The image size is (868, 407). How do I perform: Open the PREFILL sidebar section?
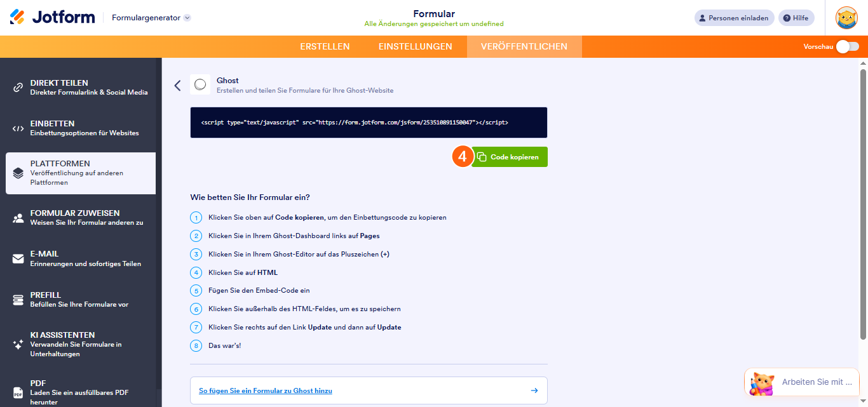click(x=81, y=299)
